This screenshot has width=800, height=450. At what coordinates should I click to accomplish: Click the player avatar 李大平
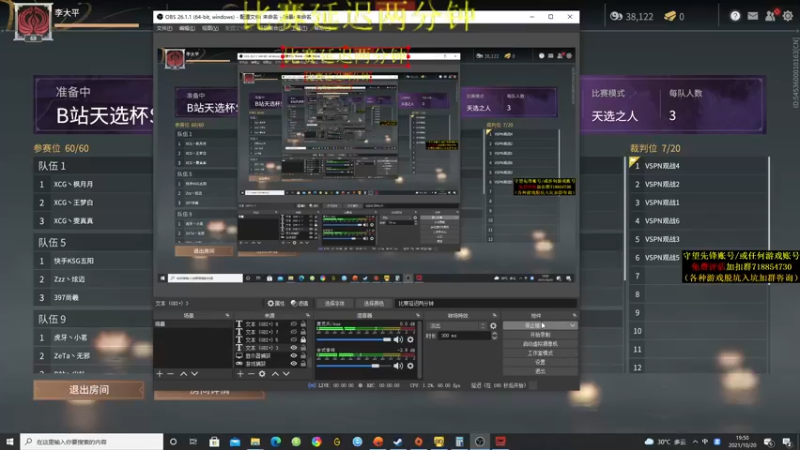(33, 21)
